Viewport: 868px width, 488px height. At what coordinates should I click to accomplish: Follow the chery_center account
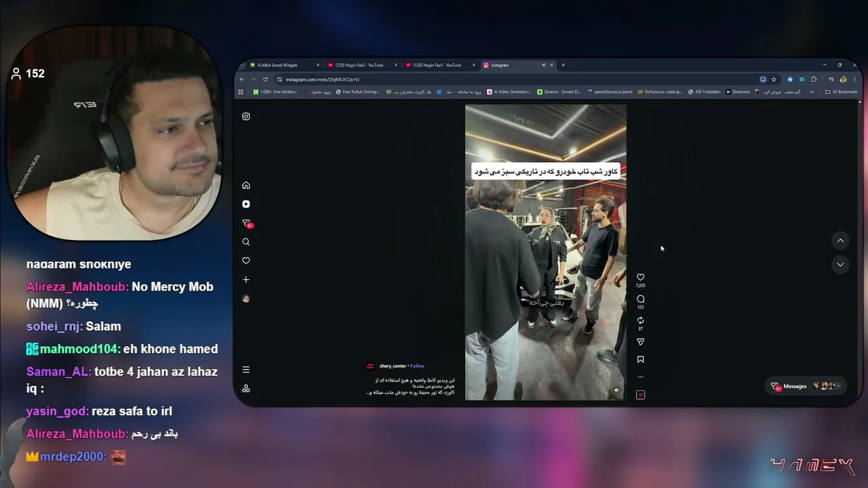click(417, 366)
